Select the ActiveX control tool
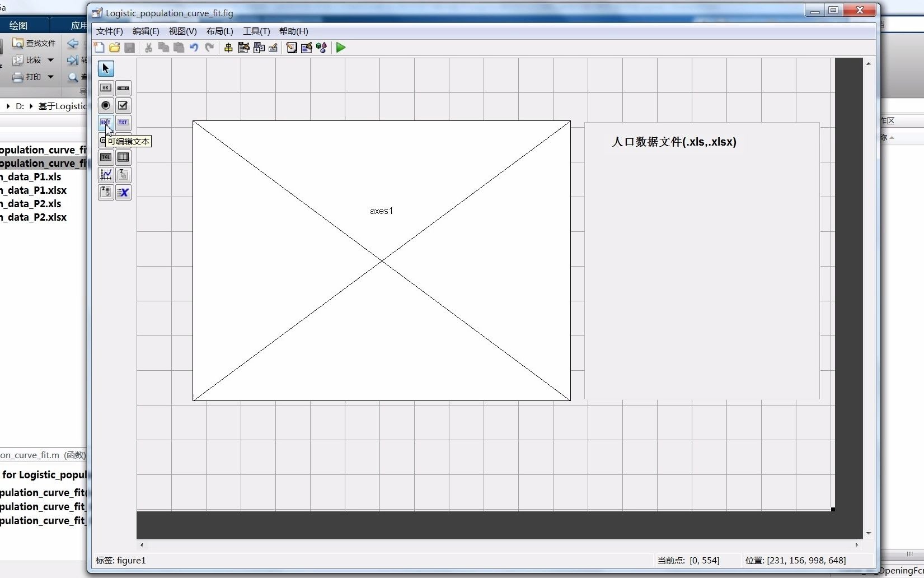 pos(123,193)
